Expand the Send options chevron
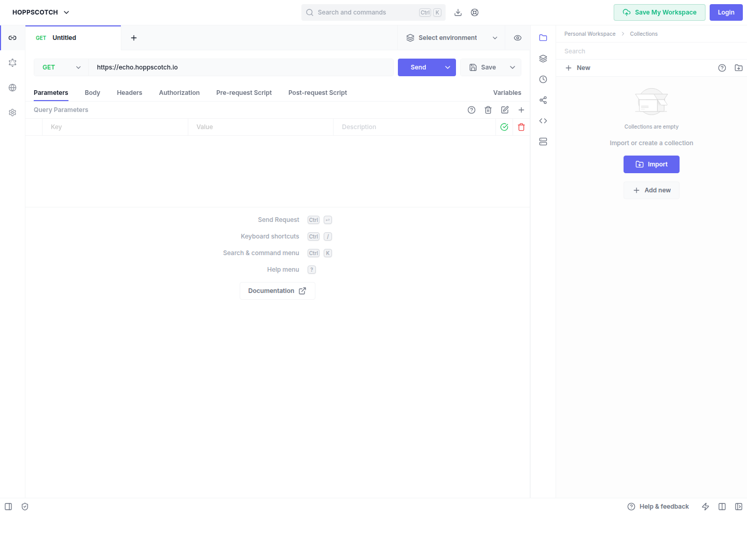 448,67
